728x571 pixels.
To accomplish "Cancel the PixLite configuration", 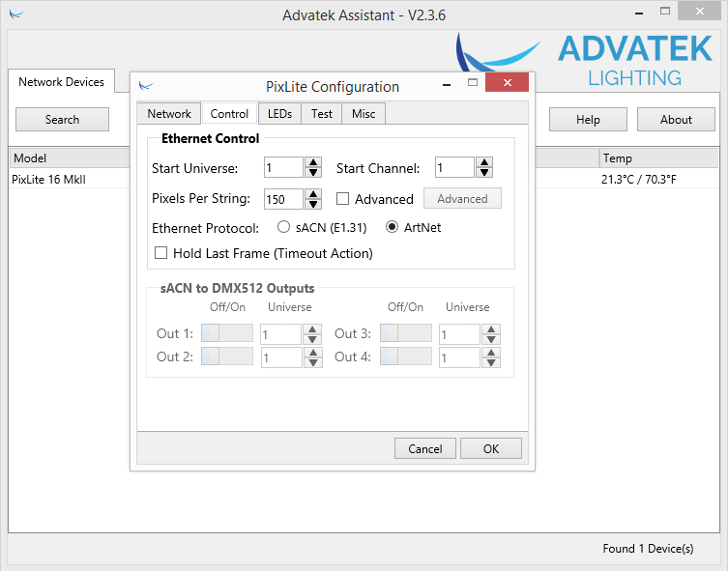I will pyautogui.click(x=425, y=448).
